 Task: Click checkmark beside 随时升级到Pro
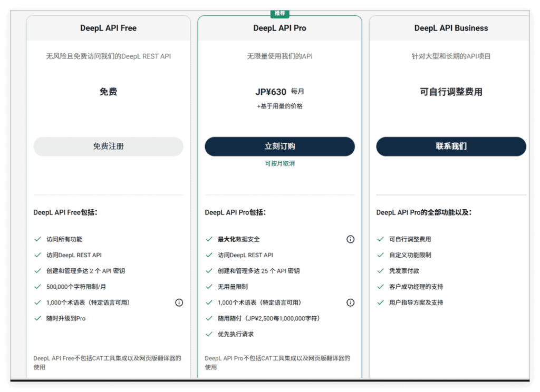coord(37,318)
